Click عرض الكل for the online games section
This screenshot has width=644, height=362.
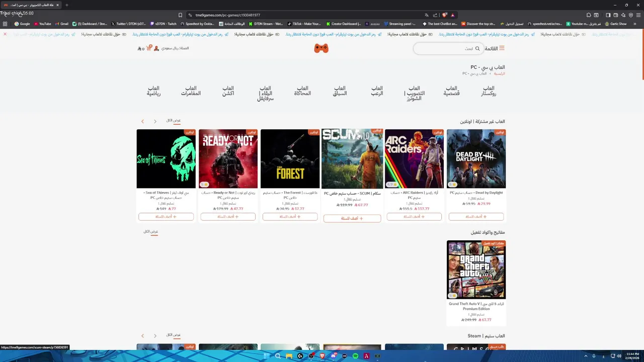click(174, 121)
